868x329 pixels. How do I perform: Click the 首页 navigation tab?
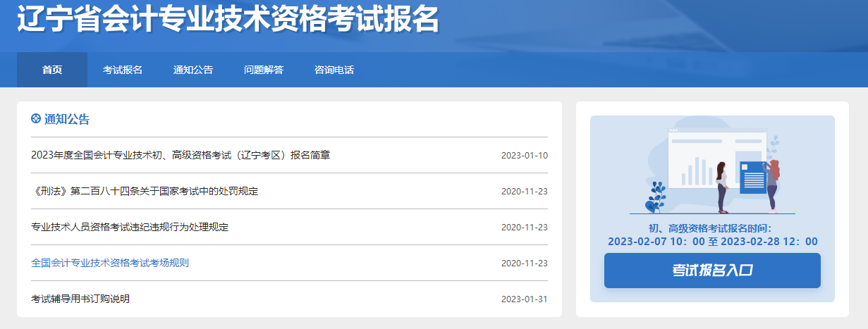(x=52, y=70)
